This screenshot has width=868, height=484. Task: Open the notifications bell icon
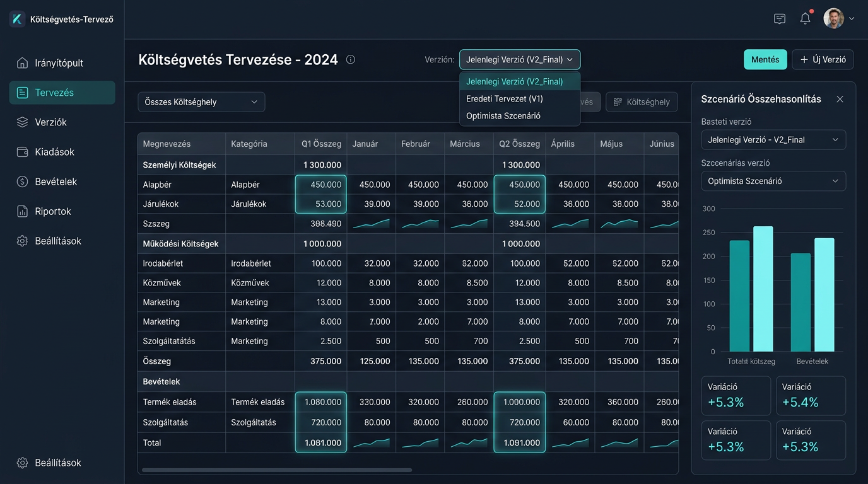click(x=806, y=19)
